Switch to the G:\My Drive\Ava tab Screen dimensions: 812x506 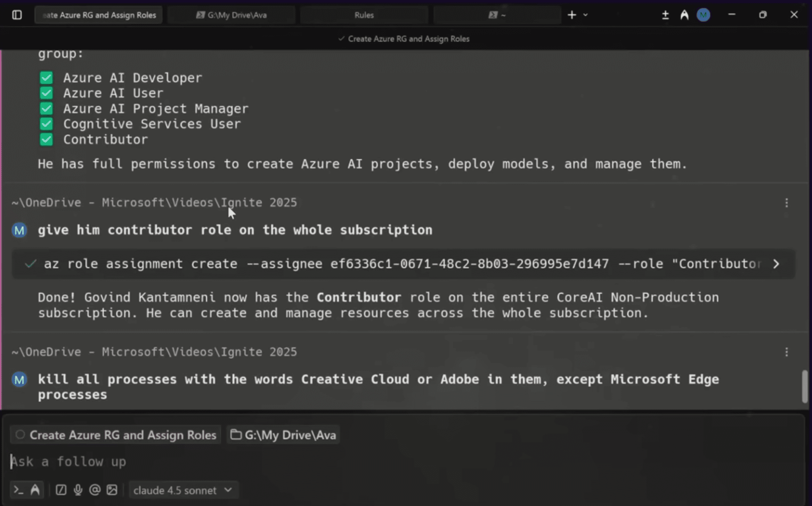click(x=231, y=15)
